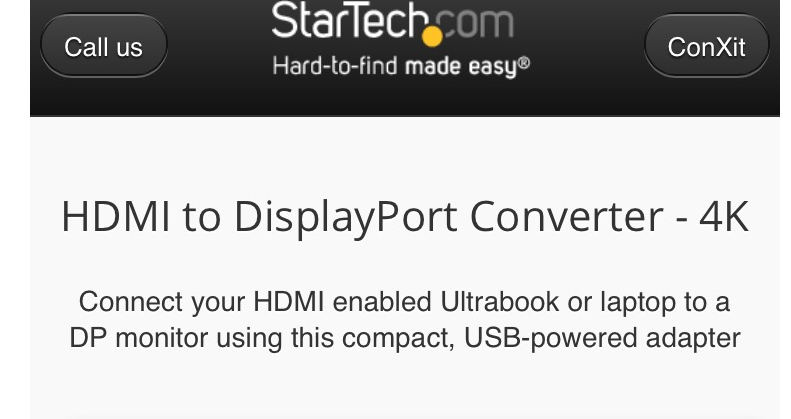The height and width of the screenshot is (419, 791).
Task: Click the "DP monitor" text
Action: (139, 338)
